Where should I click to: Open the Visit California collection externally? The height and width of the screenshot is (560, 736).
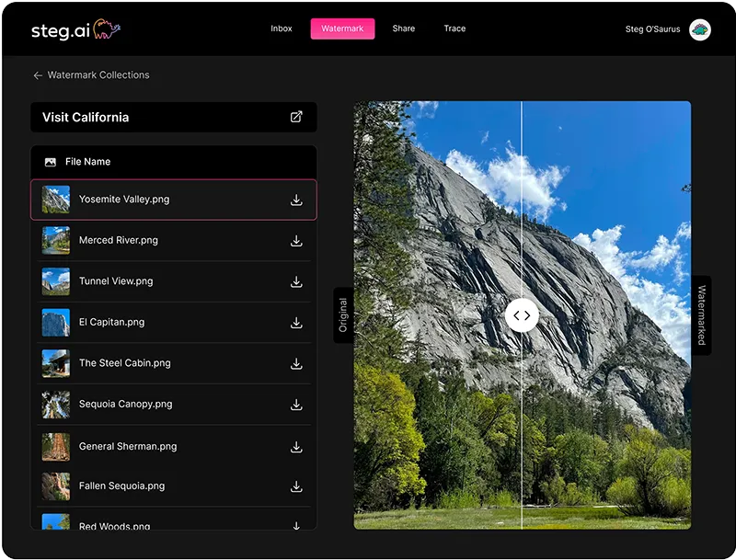point(296,118)
